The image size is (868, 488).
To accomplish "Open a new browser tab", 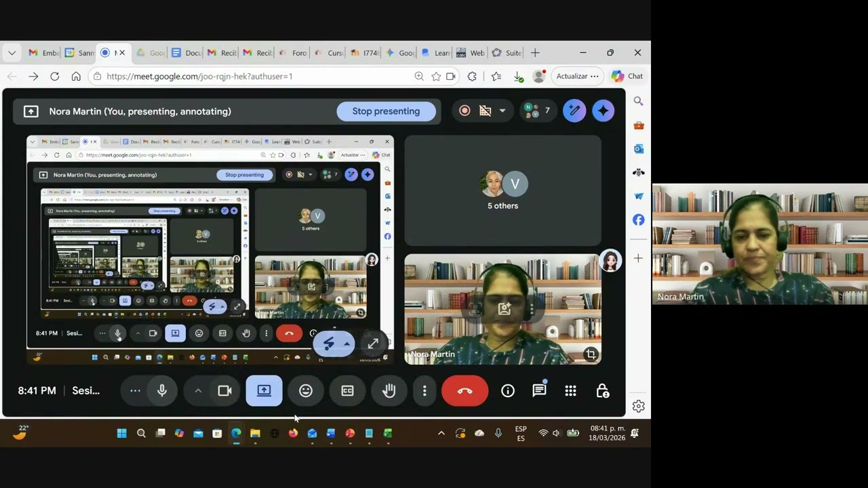I will tap(535, 53).
